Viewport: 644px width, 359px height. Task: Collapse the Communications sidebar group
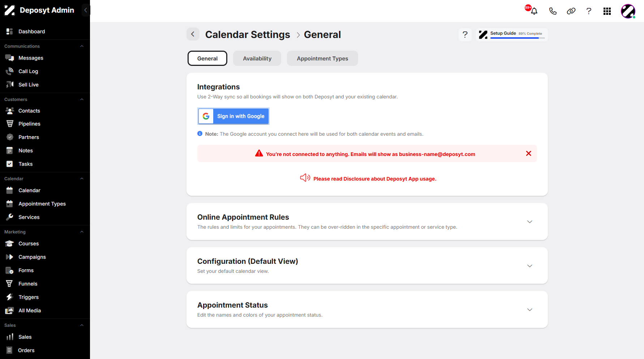click(82, 46)
